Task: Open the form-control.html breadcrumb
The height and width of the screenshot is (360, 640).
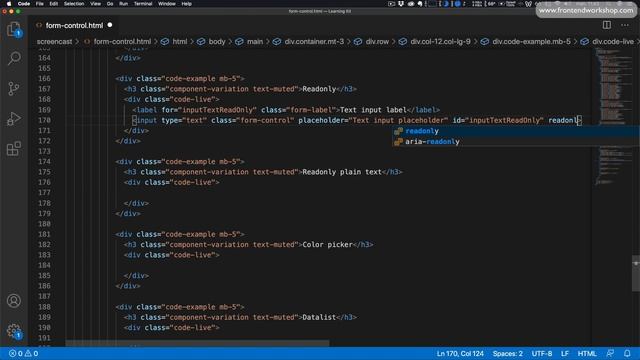Action: tap(122, 42)
